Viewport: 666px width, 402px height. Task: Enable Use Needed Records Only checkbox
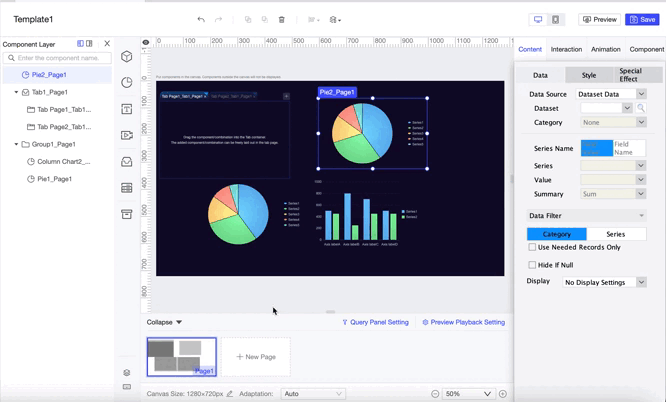[532, 247]
